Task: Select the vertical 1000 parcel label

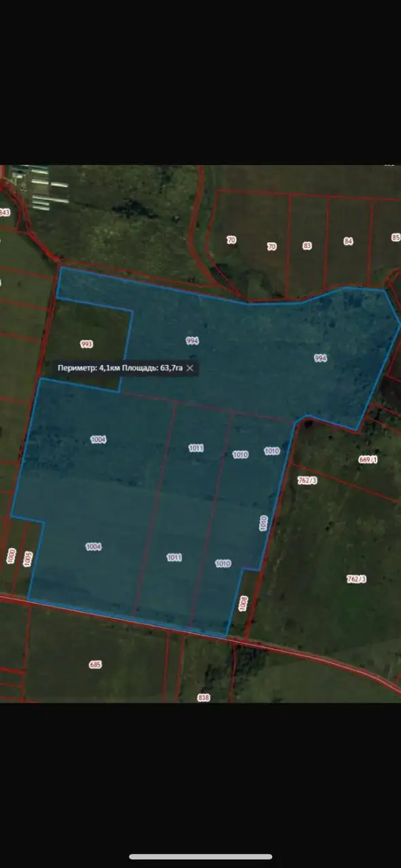Action: tap(11, 556)
